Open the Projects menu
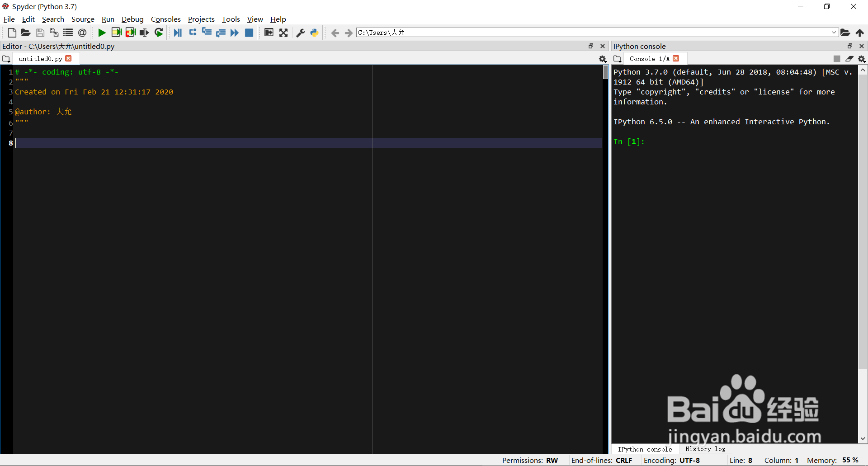 coord(201,19)
